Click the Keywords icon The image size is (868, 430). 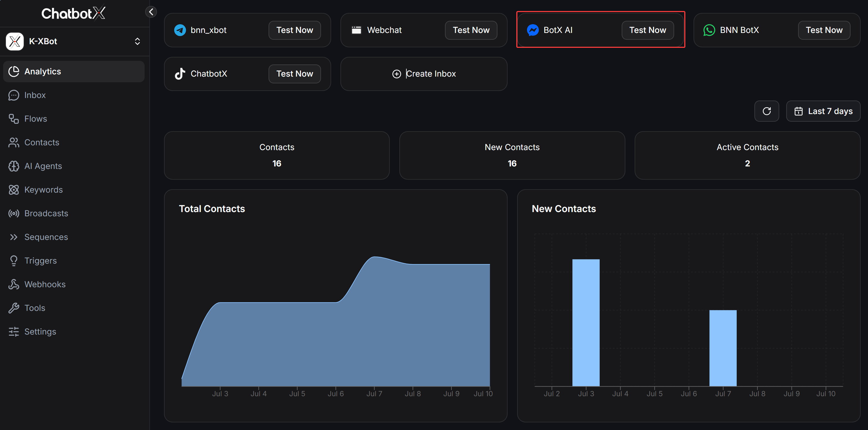pyautogui.click(x=14, y=190)
